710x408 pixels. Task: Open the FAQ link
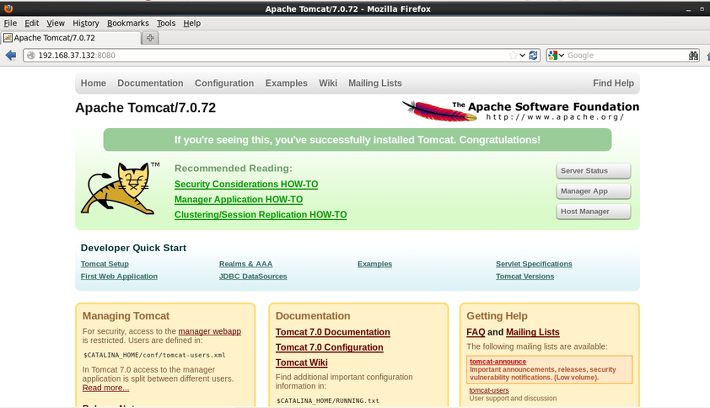(x=476, y=332)
